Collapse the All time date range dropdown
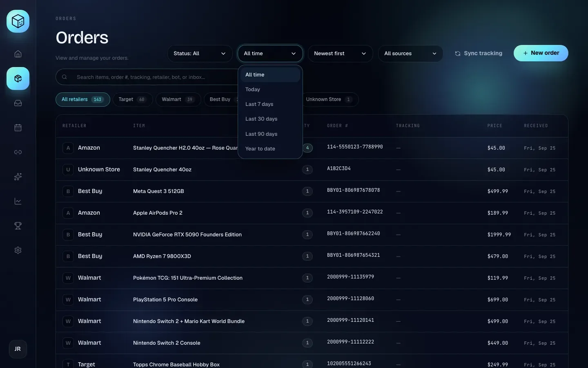Screen dimensions: 588x368 pos(270,54)
